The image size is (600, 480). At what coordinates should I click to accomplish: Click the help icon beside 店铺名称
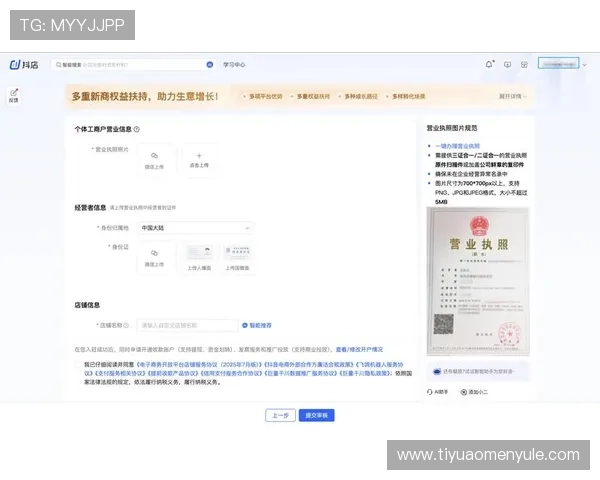pos(126,325)
